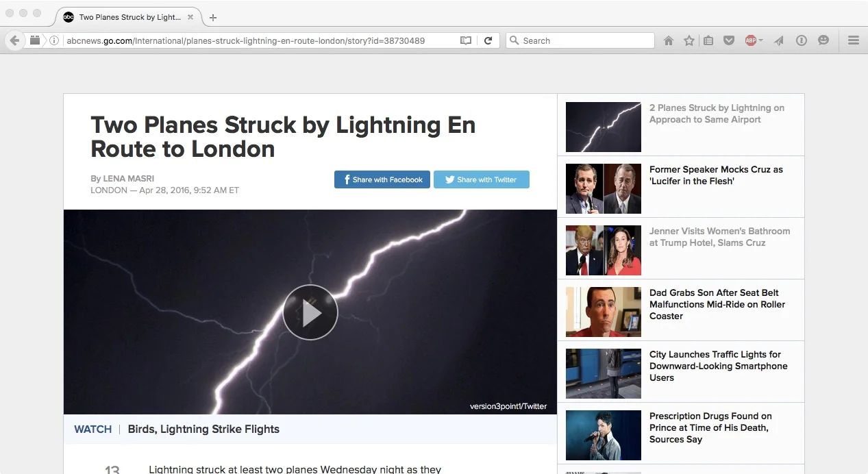Click the browser back arrow button
Viewport: 868px width, 474px height.
coord(14,41)
